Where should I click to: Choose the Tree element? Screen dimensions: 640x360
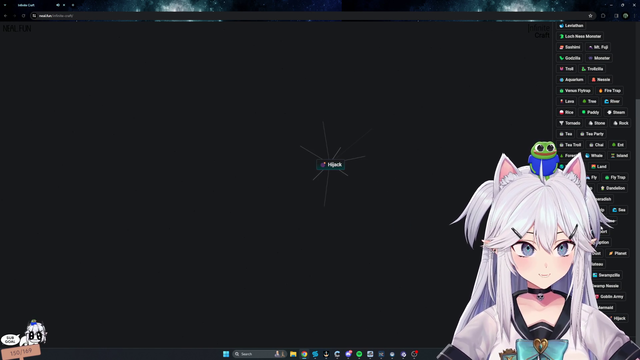pyautogui.click(x=589, y=101)
